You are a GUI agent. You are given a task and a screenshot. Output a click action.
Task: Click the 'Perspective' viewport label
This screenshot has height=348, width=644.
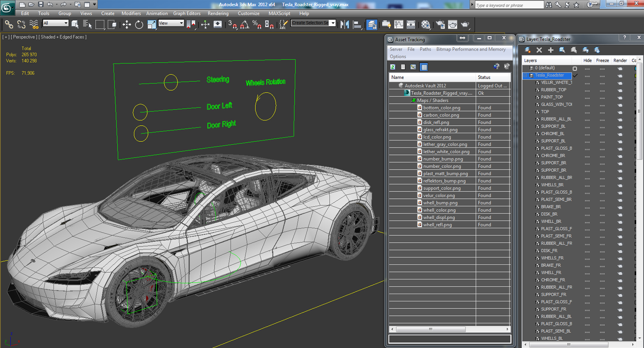pos(23,37)
